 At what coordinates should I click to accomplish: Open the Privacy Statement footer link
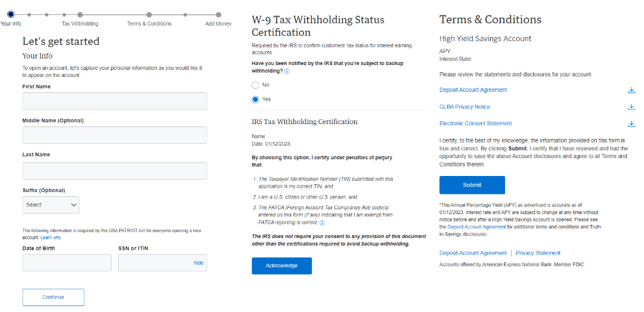point(538,253)
